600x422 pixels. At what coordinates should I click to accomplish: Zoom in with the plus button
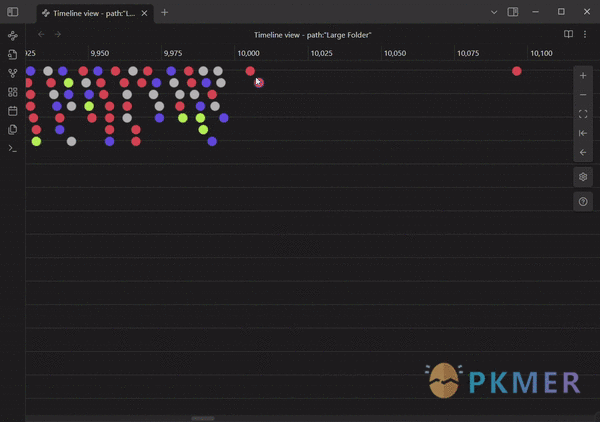click(583, 76)
